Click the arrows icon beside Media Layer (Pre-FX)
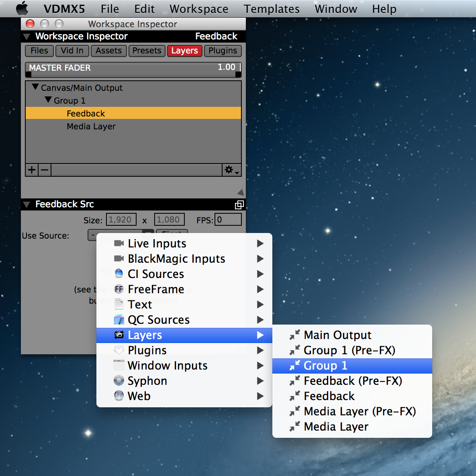Image resolution: width=476 pixels, height=476 pixels. coord(294,411)
